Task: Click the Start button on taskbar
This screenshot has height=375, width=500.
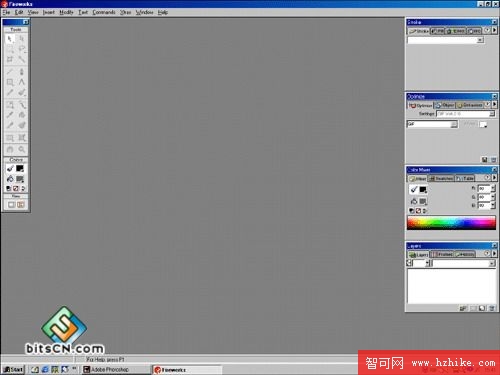Action: point(13,369)
